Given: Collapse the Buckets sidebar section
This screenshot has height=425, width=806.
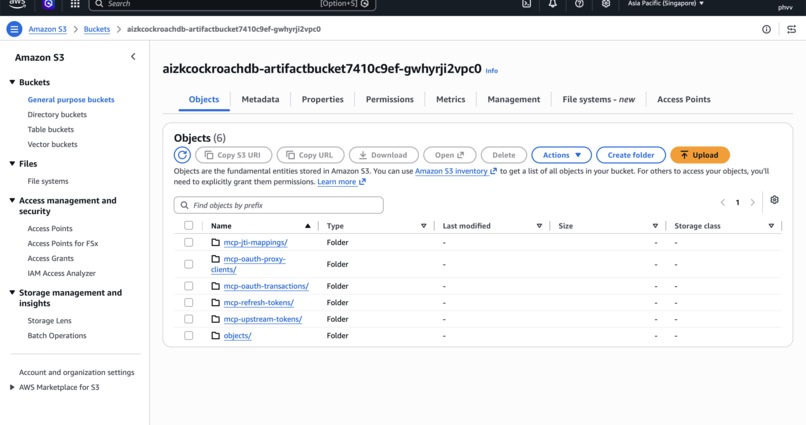Looking at the screenshot, I should click(x=12, y=82).
